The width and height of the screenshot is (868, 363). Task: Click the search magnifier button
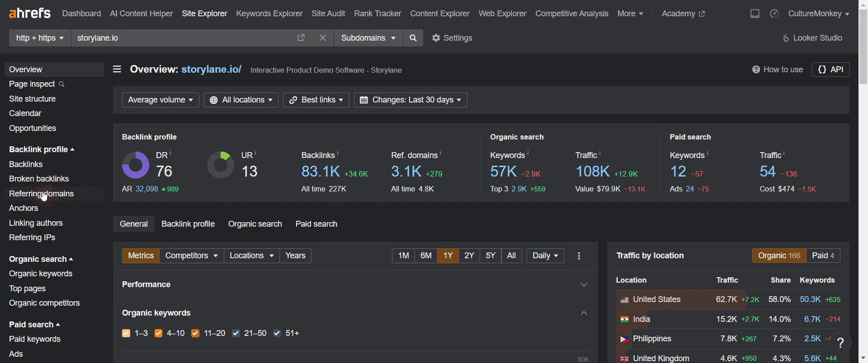click(413, 38)
